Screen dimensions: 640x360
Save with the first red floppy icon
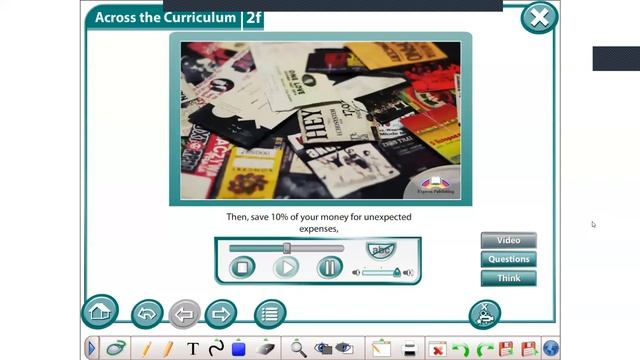pos(506,349)
